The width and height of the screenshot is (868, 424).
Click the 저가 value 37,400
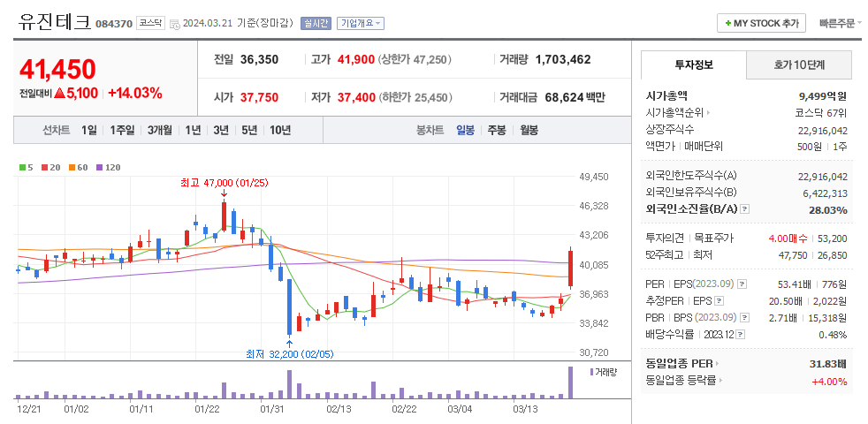click(356, 97)
